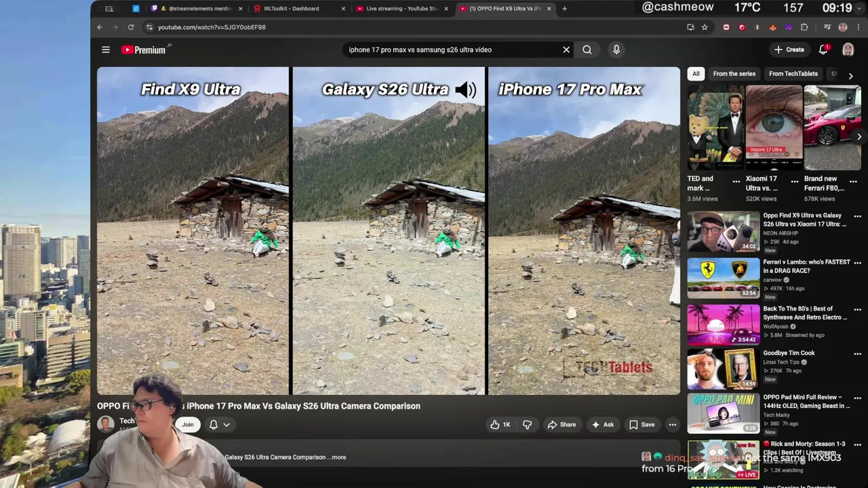Click the browser address bar URL
Image resolution: width=868 pixels, height=488 pixels.
212,27
